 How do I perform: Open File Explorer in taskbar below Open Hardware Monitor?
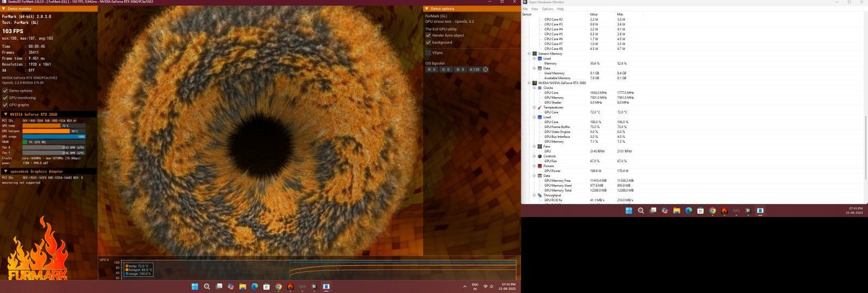click(x=676, y=211)
